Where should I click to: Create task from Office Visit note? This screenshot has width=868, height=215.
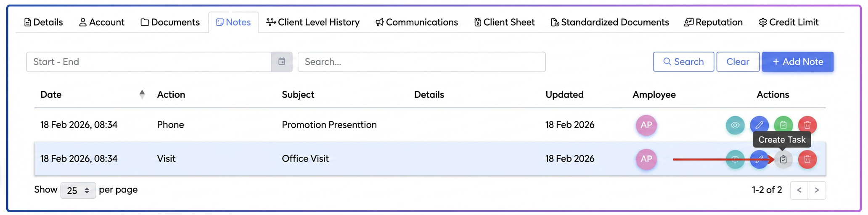click(x=783, y=160)
